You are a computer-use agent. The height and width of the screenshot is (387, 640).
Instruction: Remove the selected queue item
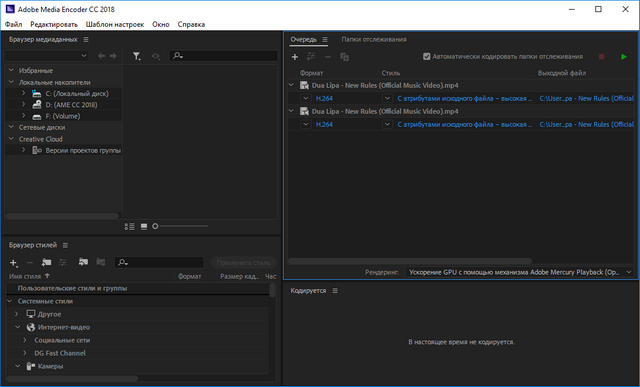328,57
